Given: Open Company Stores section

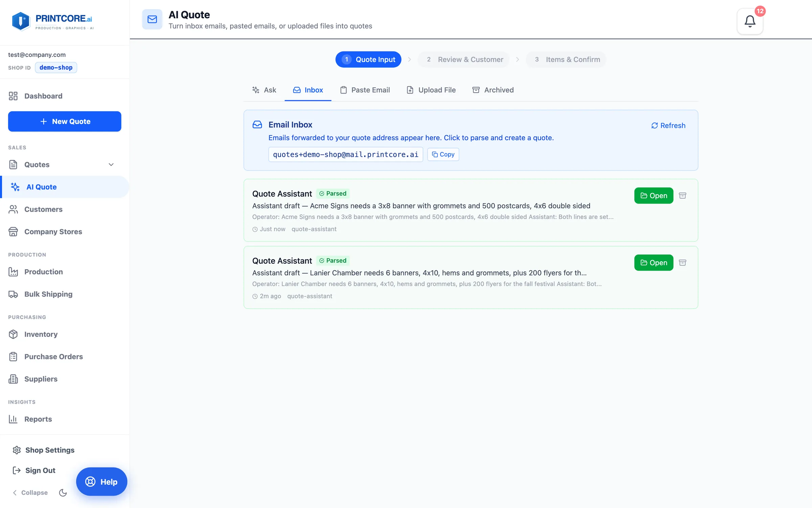Looking at the screenshot, I should pos(65,232).
